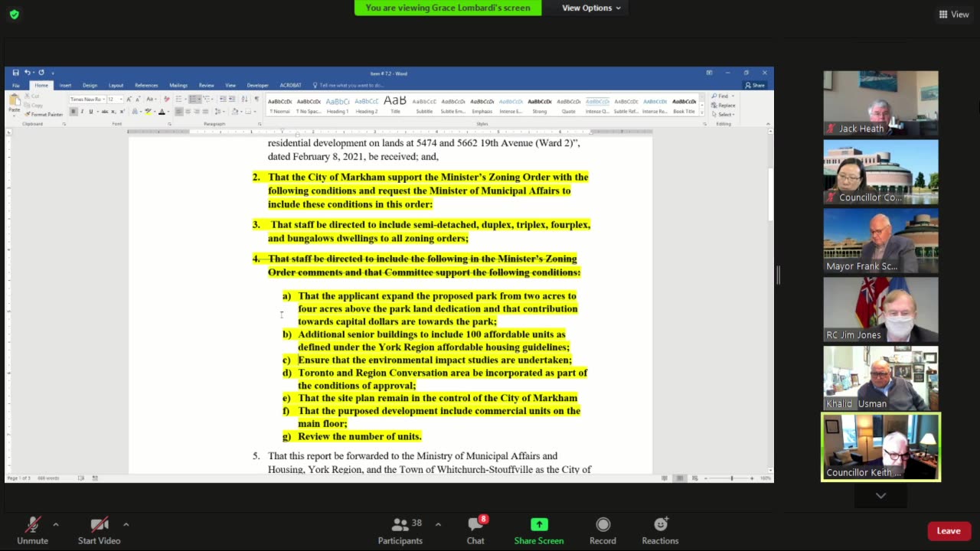Click Start Video in Zoom
This screenshot has height=551, width=980.
pyautogui.click(x=99, y=530)
